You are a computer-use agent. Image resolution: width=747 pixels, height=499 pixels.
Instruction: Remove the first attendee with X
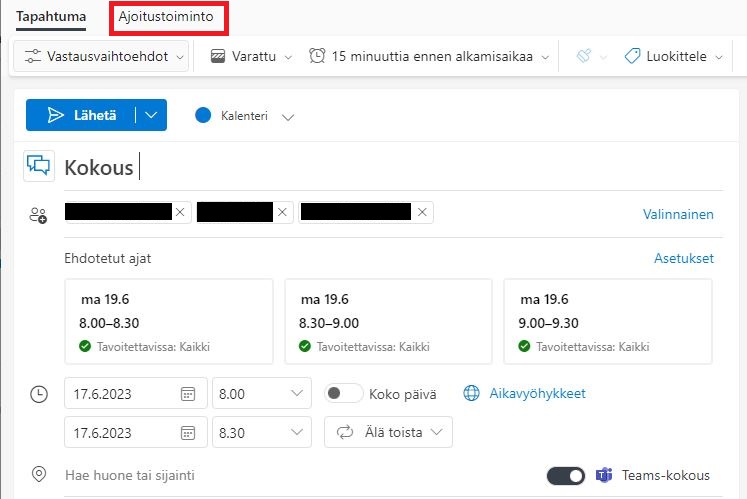180,212
